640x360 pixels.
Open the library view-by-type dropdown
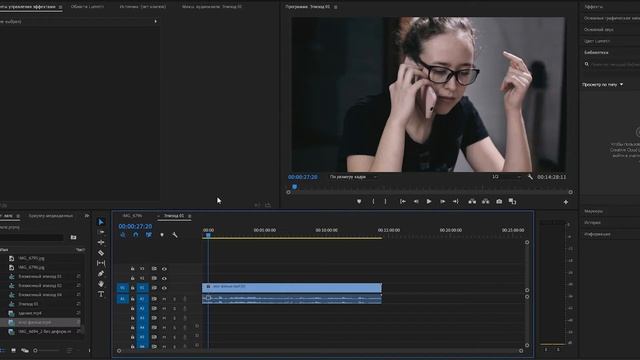pyautogui.click(x=603, y=84)
